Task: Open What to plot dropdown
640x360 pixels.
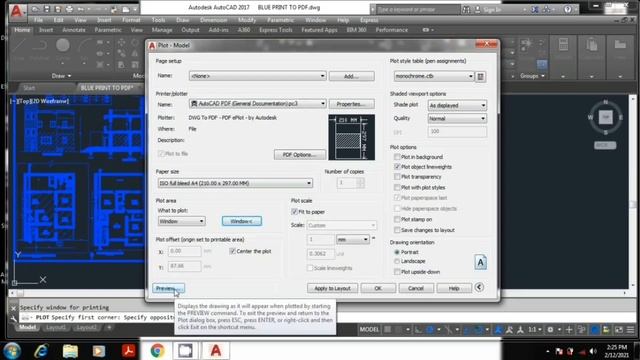Action: [181, 221]
